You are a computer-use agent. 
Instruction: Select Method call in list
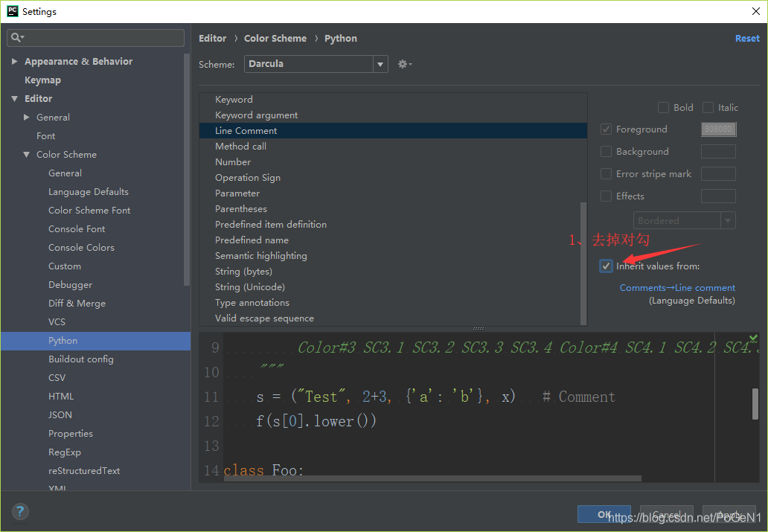click(x=240, y=147)
